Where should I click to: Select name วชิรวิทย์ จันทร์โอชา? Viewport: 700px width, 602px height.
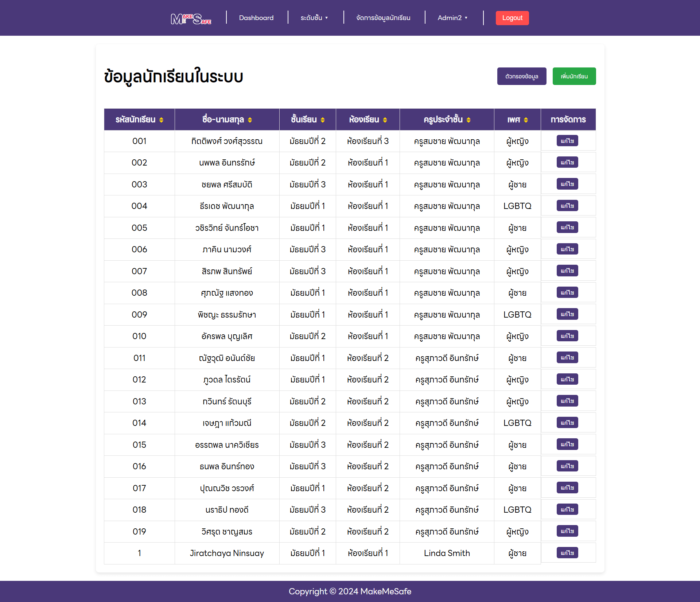pos(227,228)
